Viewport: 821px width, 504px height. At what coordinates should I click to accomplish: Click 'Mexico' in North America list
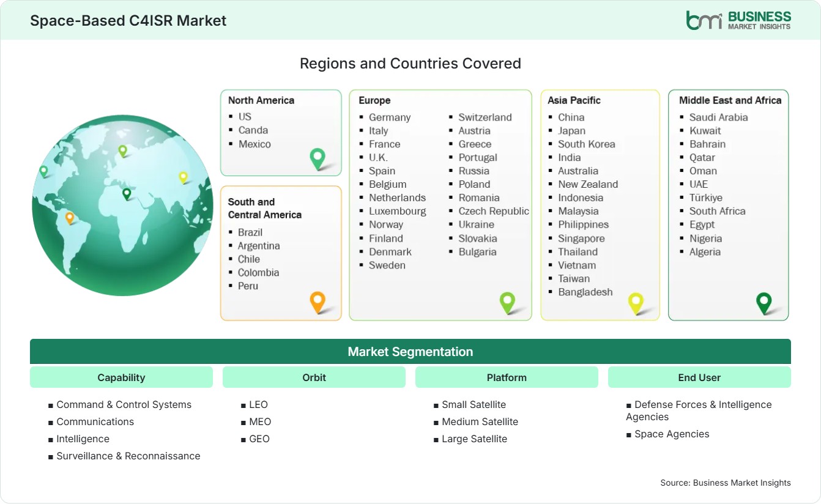(x=254, y=144)
